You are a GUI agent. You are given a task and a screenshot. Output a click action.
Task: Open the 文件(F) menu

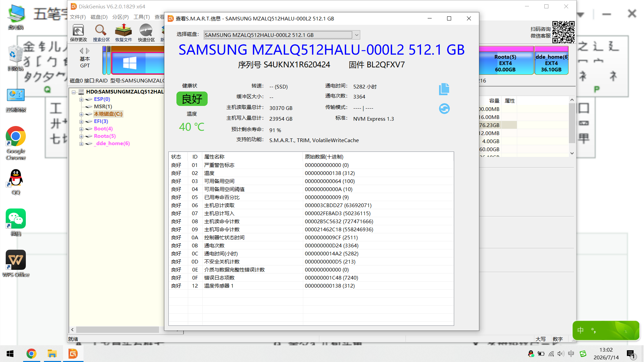coord(78,17)
